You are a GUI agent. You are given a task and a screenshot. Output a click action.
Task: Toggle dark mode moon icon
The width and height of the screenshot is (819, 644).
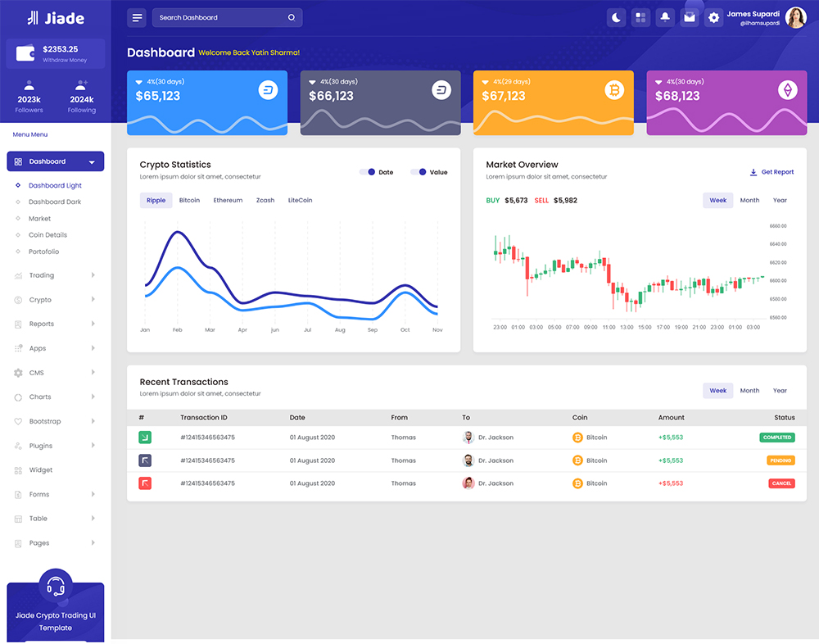click(x=616, y=17)
